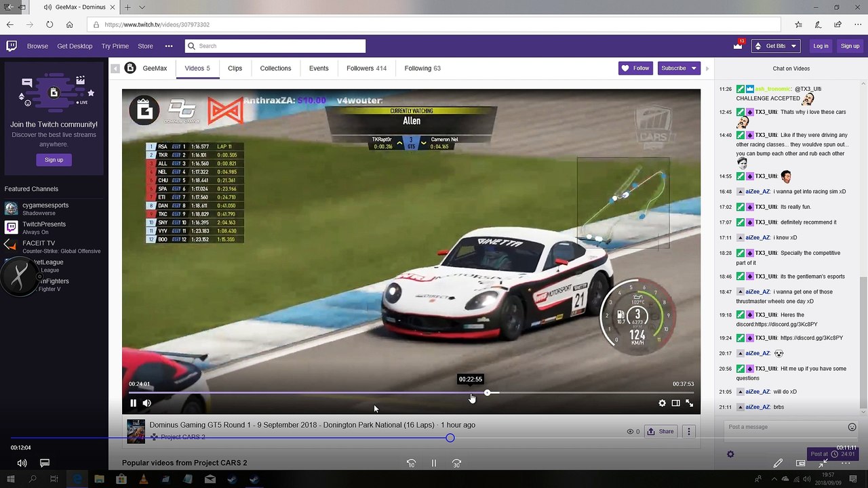Pause the Twitch video
The image size is (868, 488).
(133, 403)
